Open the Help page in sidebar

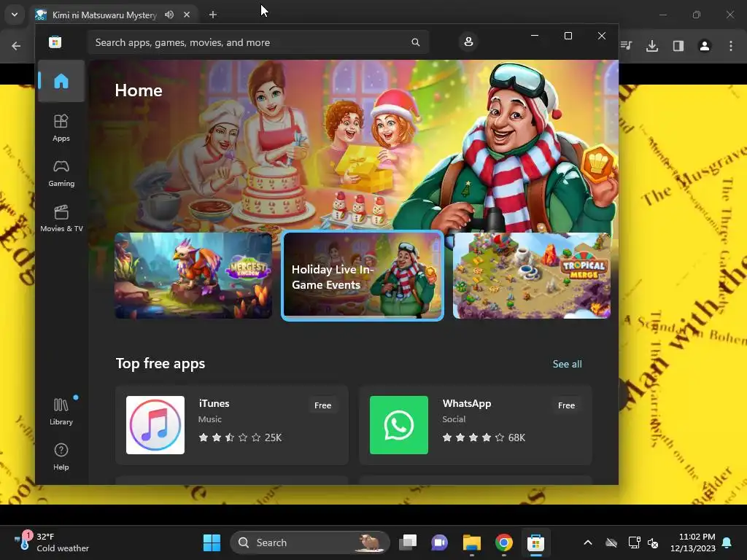coord(61,457)
